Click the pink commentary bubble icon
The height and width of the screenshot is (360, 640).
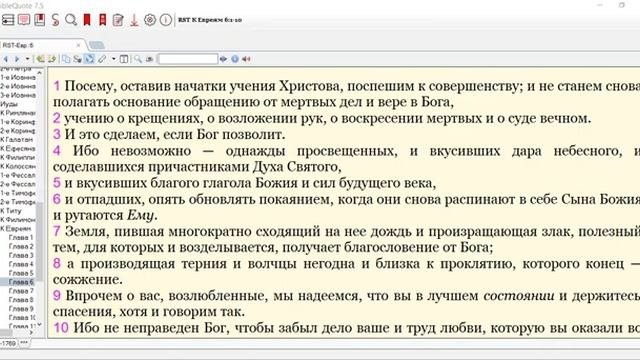tap(24, 19)
